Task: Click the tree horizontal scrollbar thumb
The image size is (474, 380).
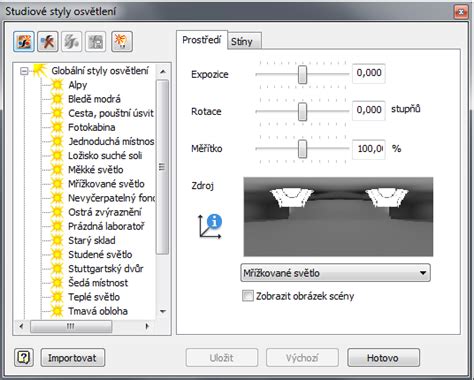Action: (71, 326)
